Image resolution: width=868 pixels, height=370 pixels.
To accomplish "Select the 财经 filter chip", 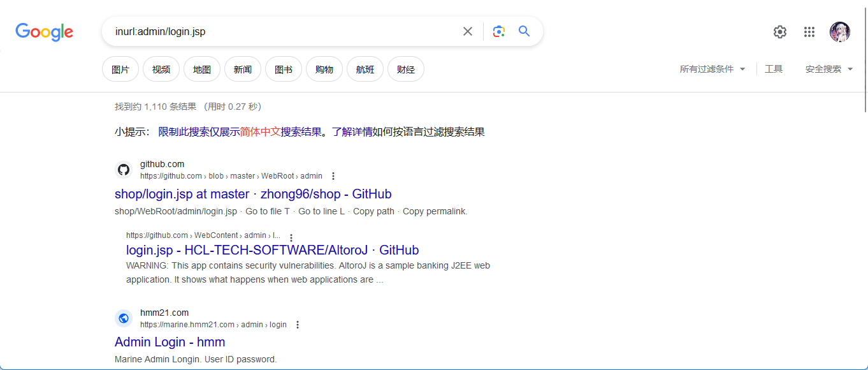I will point(406,69).
